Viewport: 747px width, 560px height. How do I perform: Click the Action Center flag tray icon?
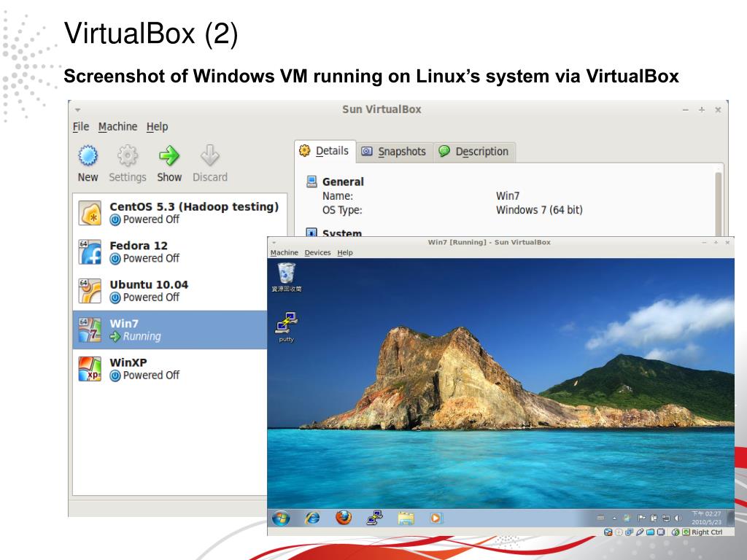[x=642, y=518]
